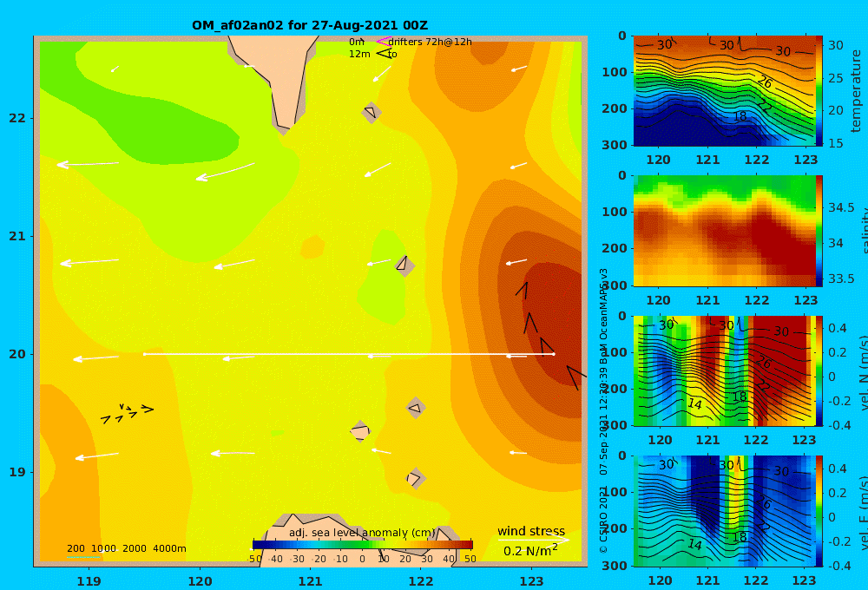This screenshot has width=868, height=590.
Task: Click the "14" contour label in vel. E section
Action: (694, 545)
